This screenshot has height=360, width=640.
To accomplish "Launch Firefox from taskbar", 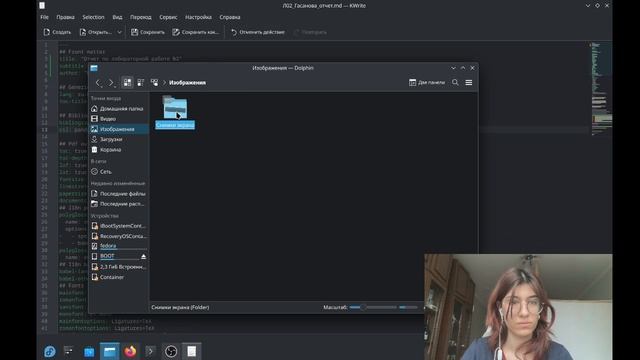I will (130, 351).
